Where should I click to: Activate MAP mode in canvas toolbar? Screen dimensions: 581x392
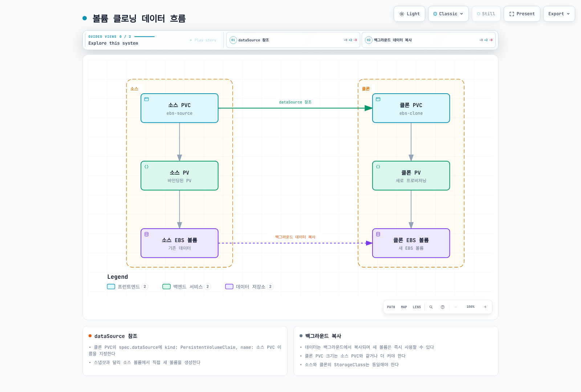(404, 307)
